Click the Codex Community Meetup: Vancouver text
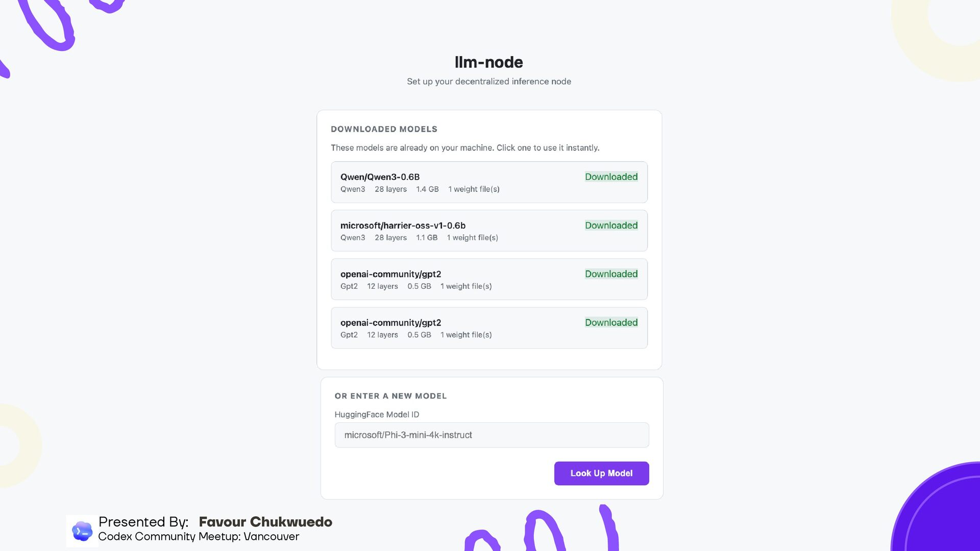 tap(199, 537)
